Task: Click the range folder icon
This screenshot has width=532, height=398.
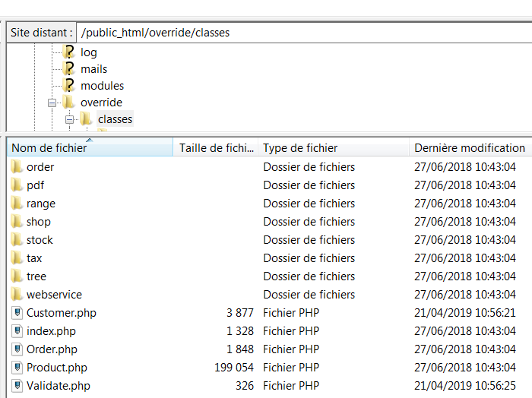Action: coord(17,204)
